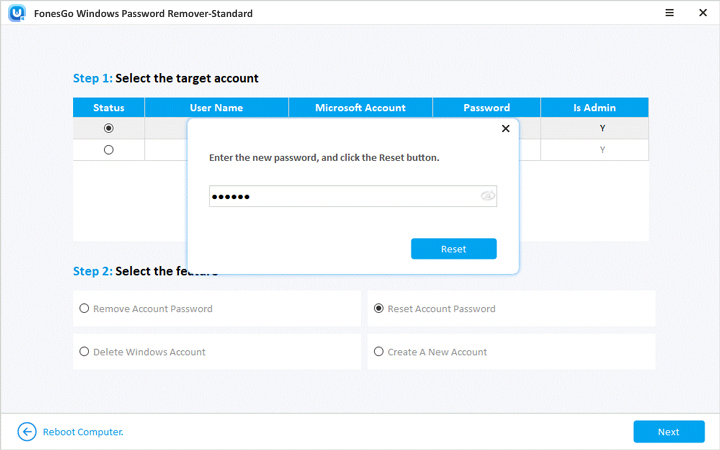Screen dimensions: 720x450
Task: Click the Reset button
Action: pyautogui.click(x=453, y=248)
